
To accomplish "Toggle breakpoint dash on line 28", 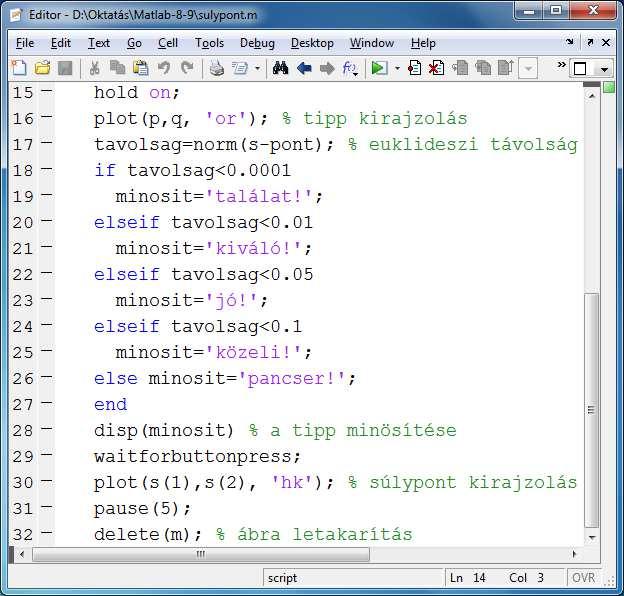I will click(47, 429).
